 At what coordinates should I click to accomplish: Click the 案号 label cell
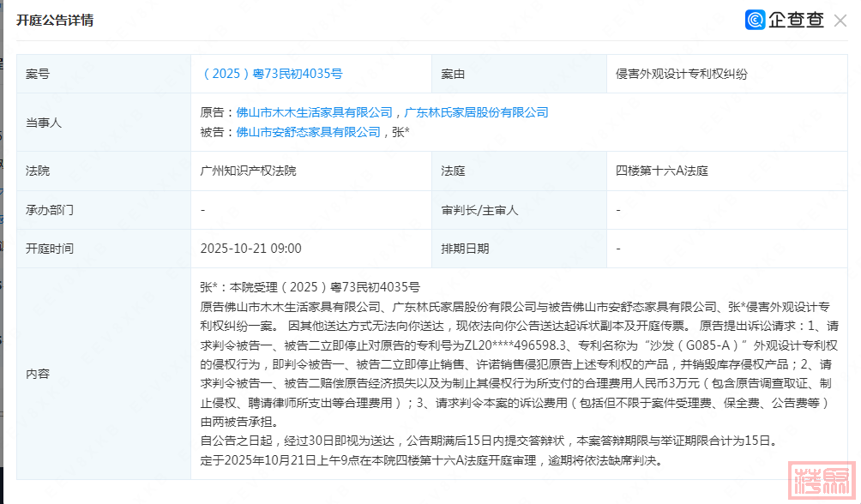(38, 75)
